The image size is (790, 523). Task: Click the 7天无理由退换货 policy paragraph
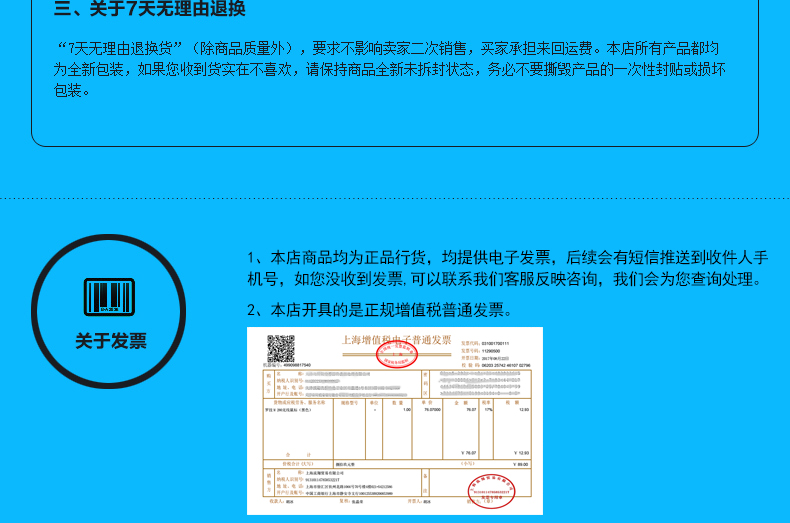pyautogui.click(x=390, y=69)
